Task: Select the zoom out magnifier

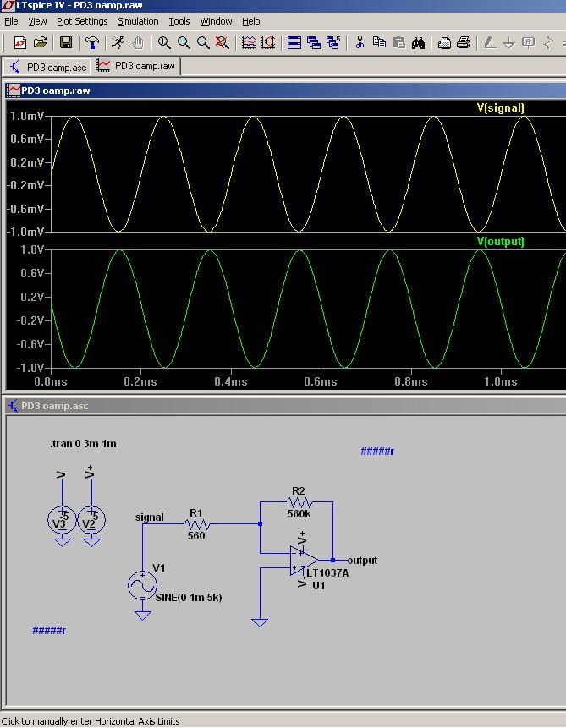Action: click(203, 43)
